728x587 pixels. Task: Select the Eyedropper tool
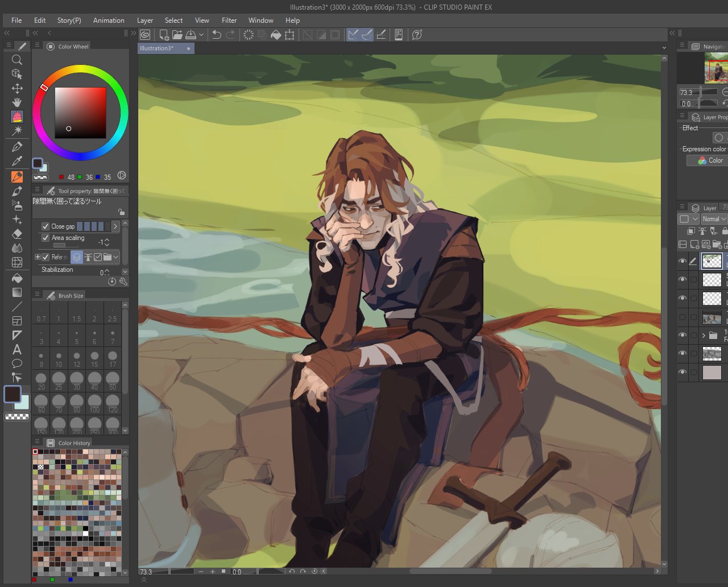[17, 161]
